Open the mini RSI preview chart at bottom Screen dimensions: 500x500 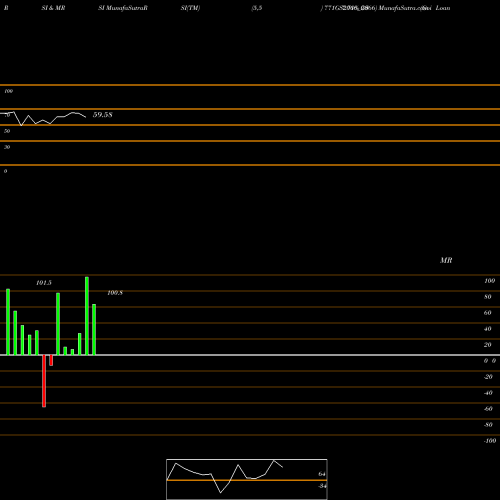[x=247, y=479]
